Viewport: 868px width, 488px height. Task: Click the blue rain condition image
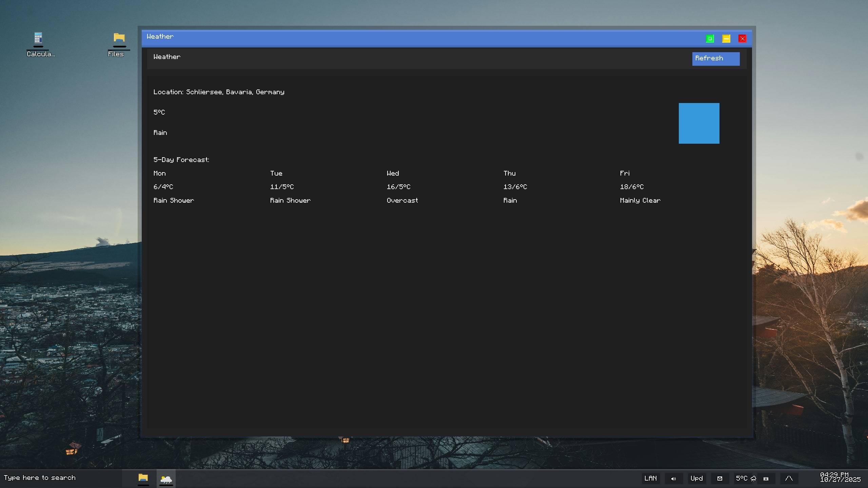(699, 123)
